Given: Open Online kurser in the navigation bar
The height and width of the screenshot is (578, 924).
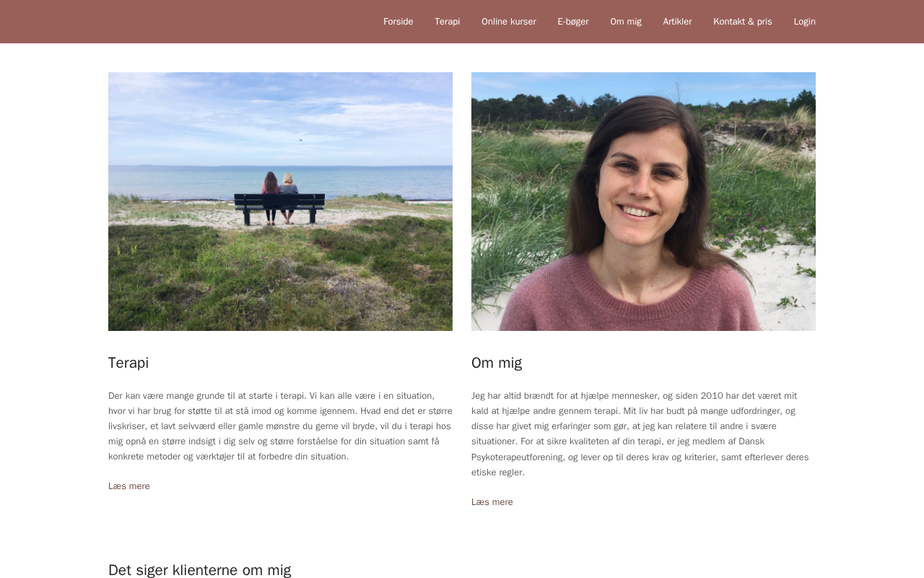Looking at the screenshot, I should (509, 22).
